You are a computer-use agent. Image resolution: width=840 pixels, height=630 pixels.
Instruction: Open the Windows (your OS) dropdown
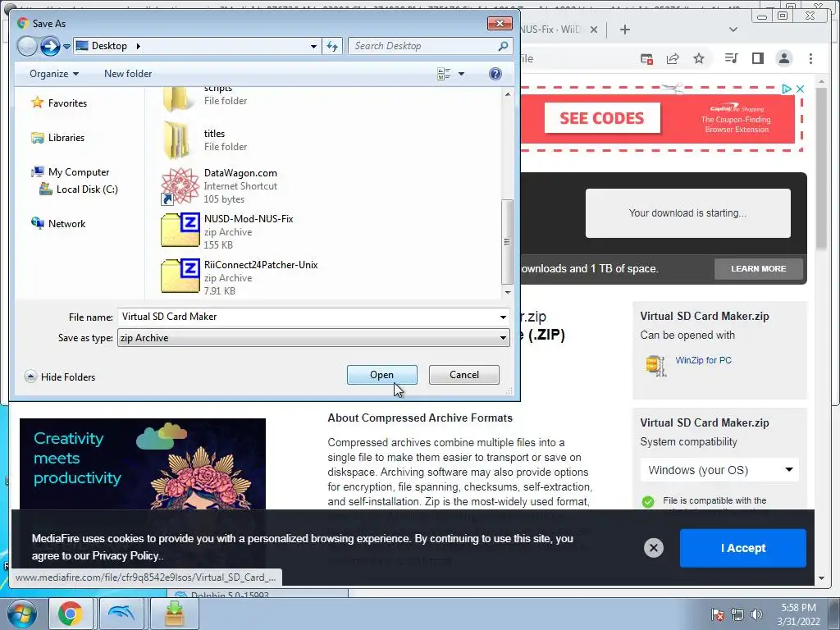[720, 470]
